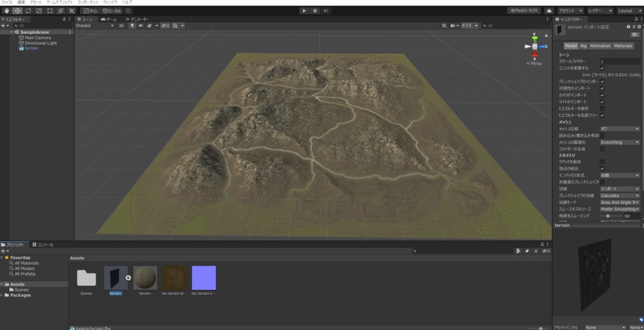Screen dimensions: 644x330
Task: Switch to the コンソール tab
Action: (43, 245)
